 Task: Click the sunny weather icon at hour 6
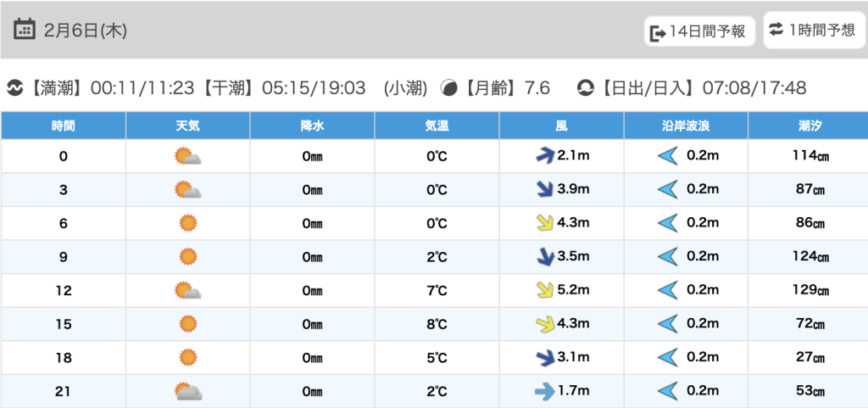187,223
